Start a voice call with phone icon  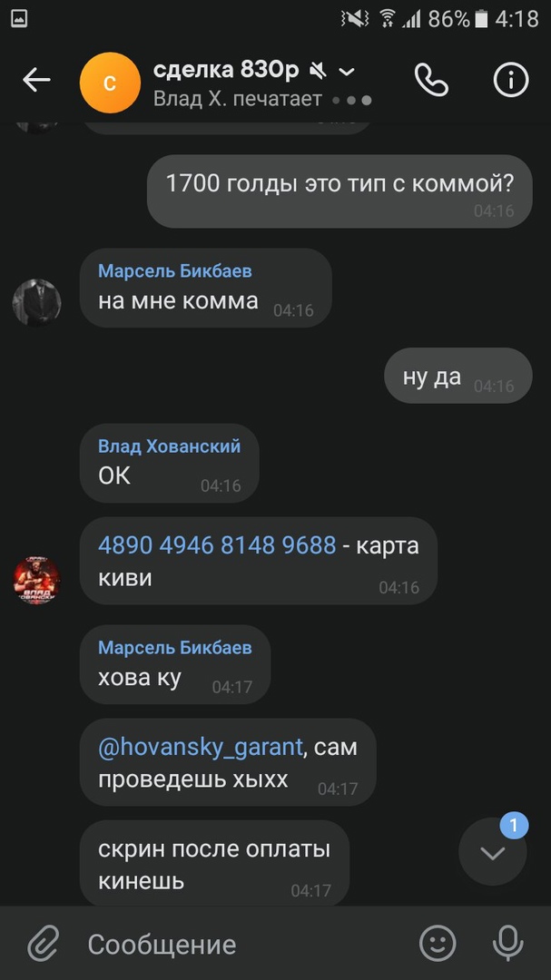431,81
